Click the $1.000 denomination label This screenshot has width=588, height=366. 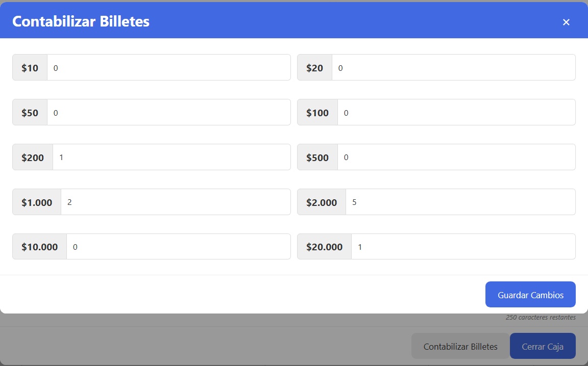click(37, 202)
